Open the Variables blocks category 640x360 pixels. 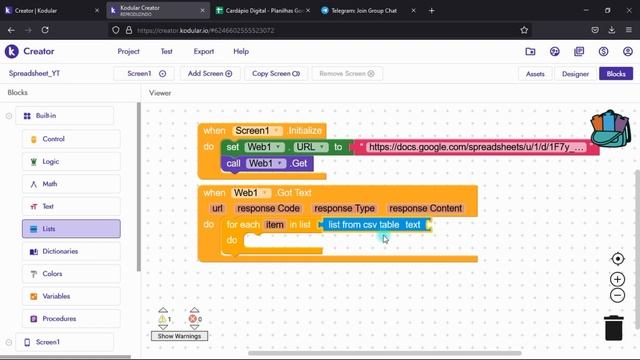pyautogui.click(x=71, y=296)
